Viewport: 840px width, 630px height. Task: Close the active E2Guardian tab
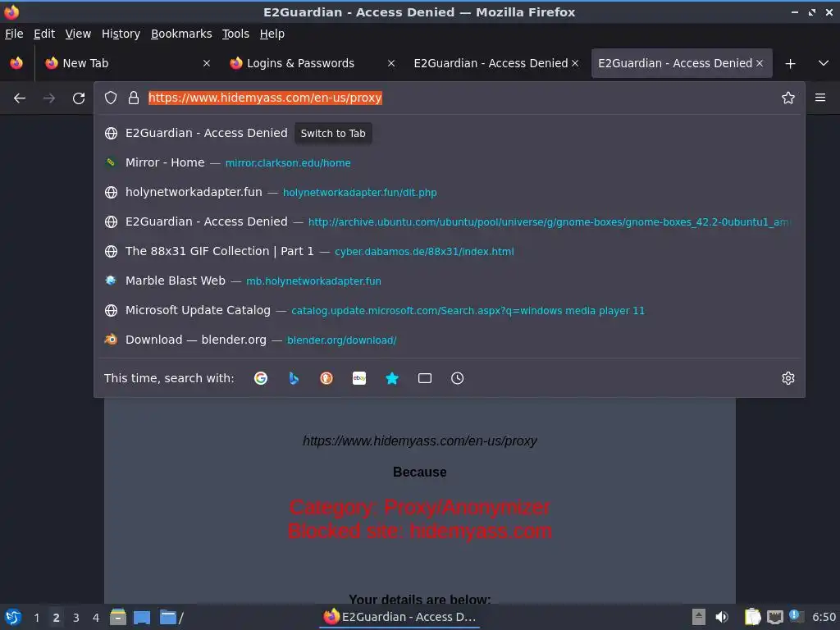759,63
